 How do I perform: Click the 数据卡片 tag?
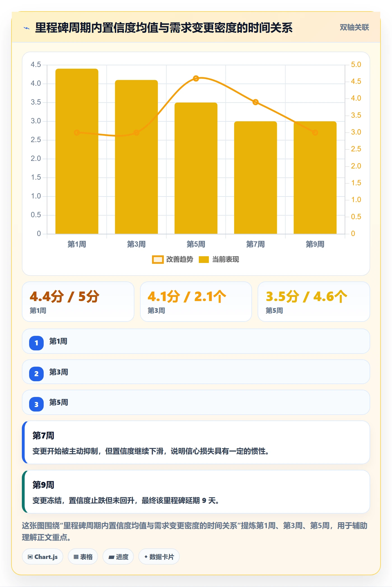click(x=159, y=557)
